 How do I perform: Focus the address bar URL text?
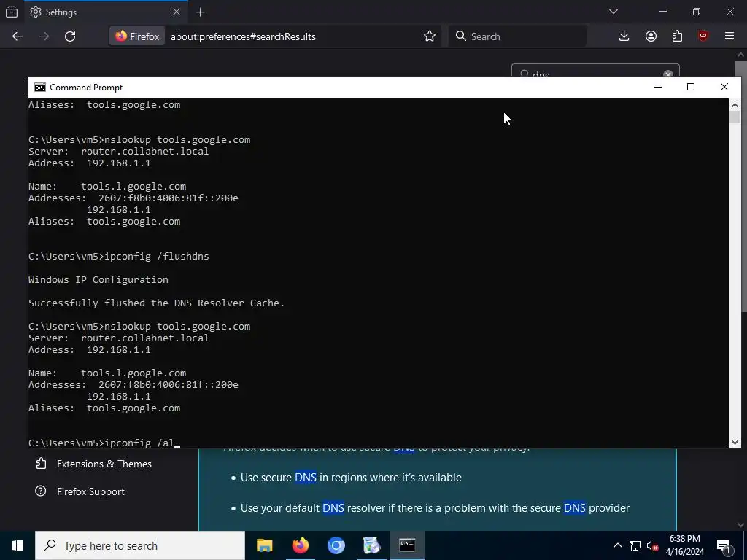click(x=243, y=36)
